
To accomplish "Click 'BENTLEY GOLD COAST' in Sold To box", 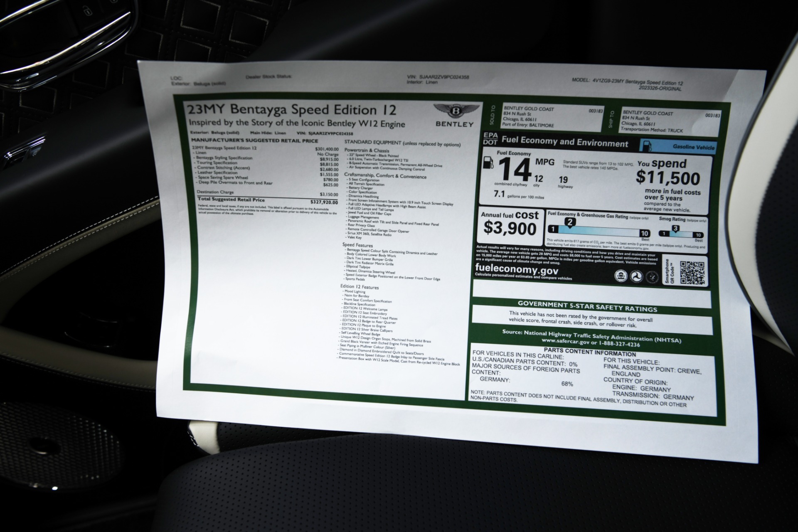I will tap(529, 109).
